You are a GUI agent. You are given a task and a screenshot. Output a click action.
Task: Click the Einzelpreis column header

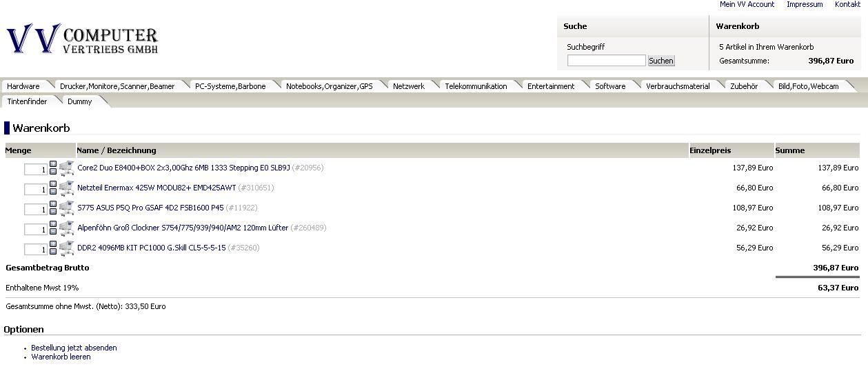coord(731,150)
